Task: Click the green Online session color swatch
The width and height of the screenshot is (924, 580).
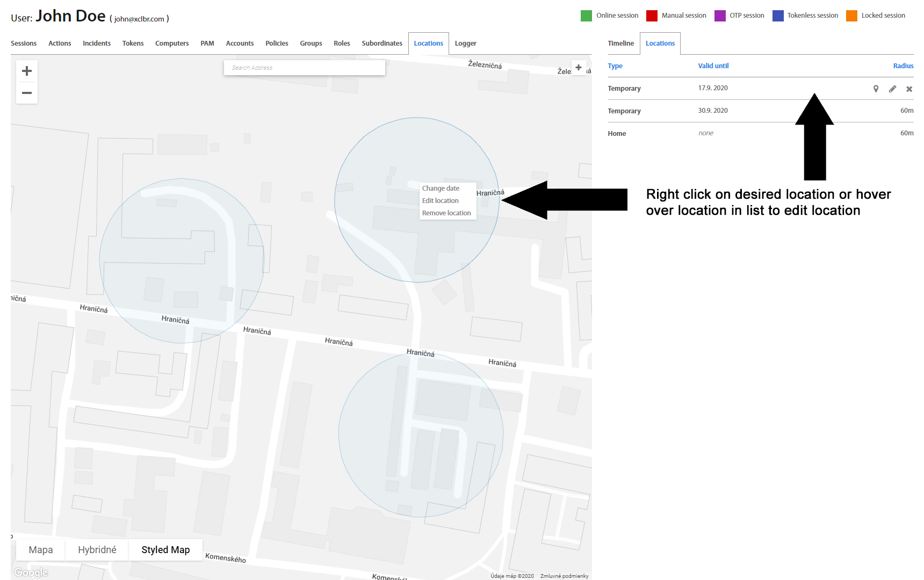Action: pos(586,16)
